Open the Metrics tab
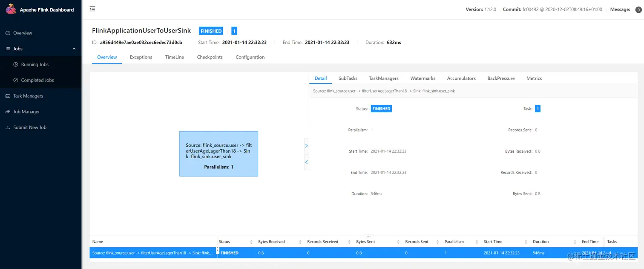644x269 pixels. [534, 78]
